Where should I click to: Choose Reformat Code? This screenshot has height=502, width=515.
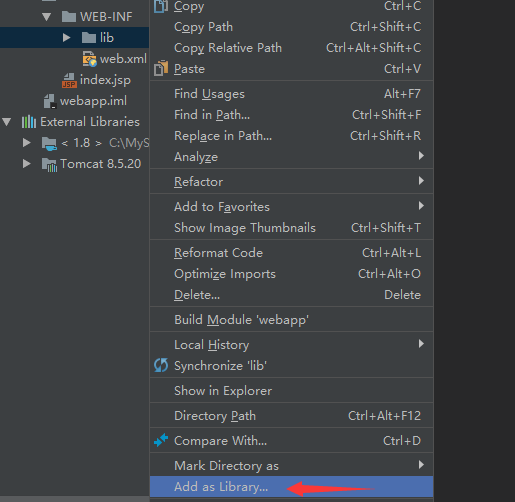(x=292, y=253)
